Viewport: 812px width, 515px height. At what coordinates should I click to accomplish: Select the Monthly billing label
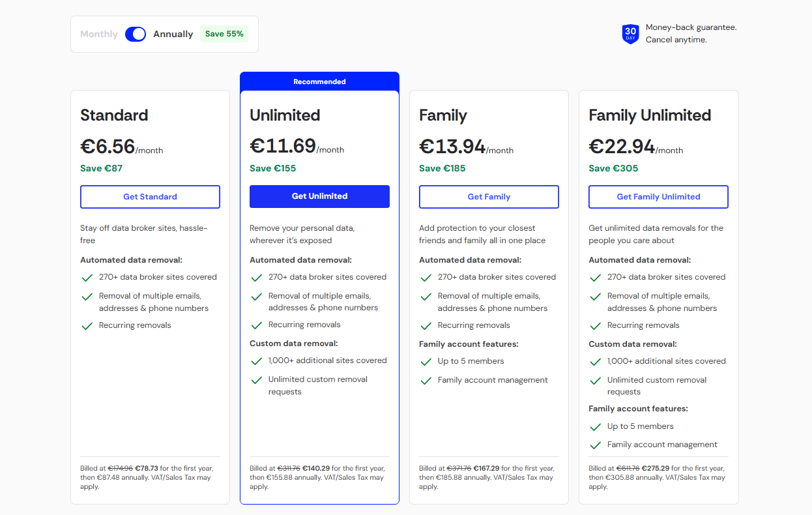pos(99,34)
